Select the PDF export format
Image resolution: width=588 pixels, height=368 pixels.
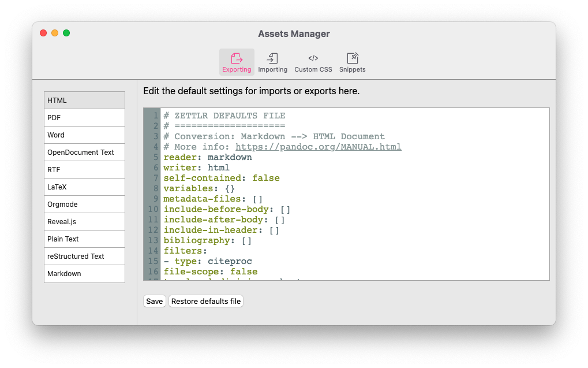[84, 117]
